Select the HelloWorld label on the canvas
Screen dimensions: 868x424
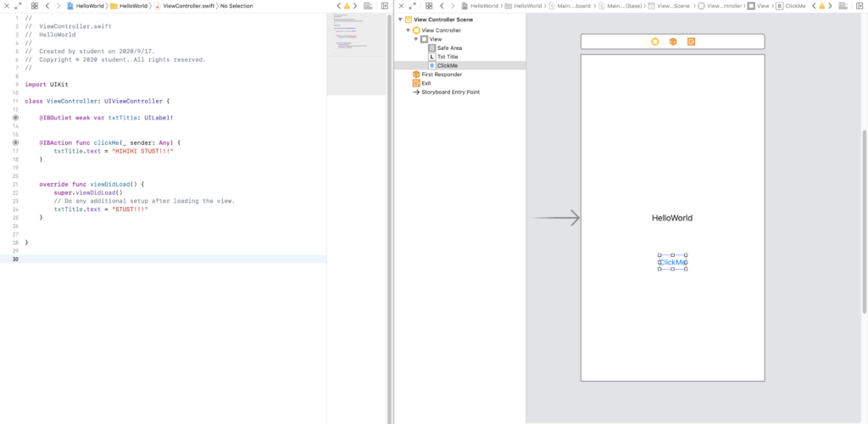tap(671, 218)
